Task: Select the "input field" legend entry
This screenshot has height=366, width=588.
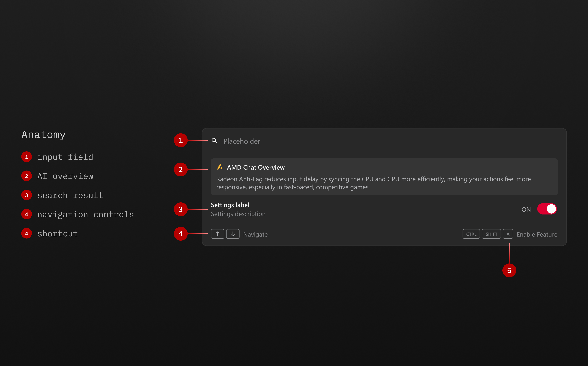Action: (x=65, y=157)
